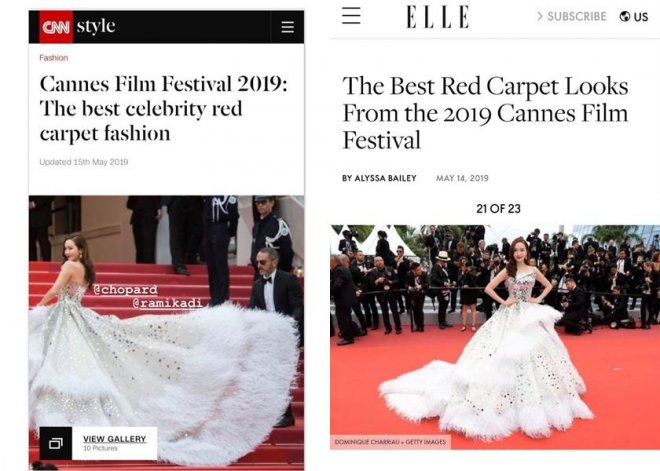Click the red CNN logo

56,27
